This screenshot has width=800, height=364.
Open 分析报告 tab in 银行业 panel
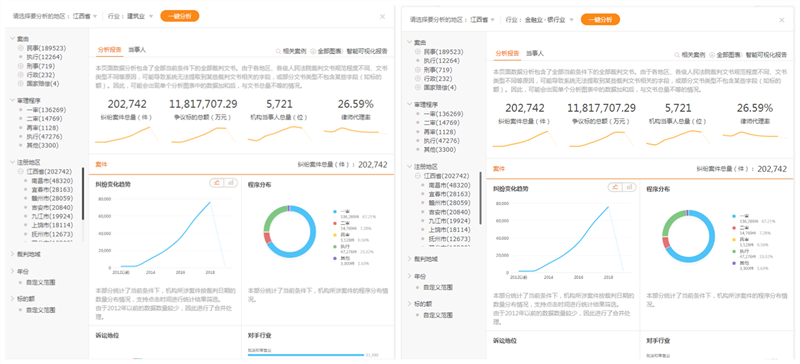507,53
